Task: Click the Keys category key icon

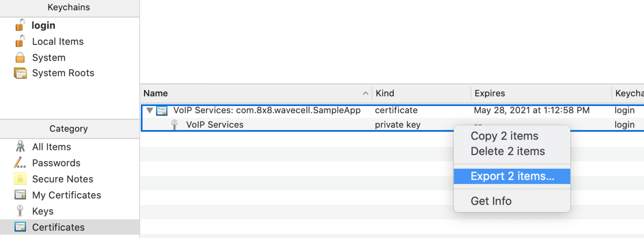Action: click(20, 211)
